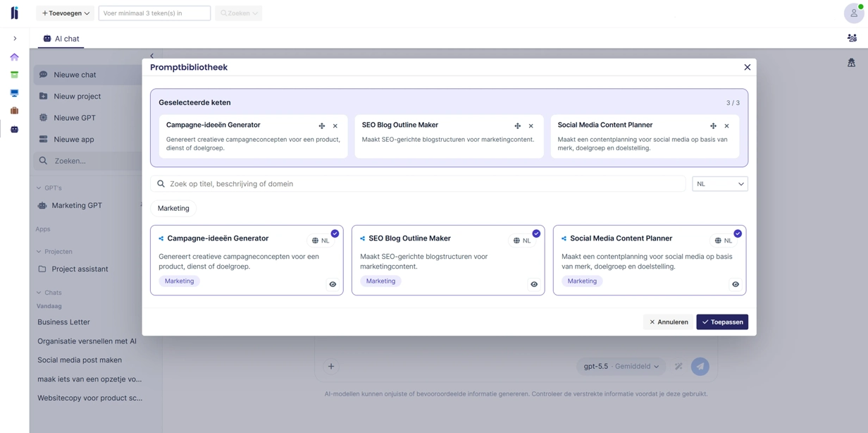Click the app logo in top left
The width and height of the screenshot is (868, 433).
tap(14, 13)
